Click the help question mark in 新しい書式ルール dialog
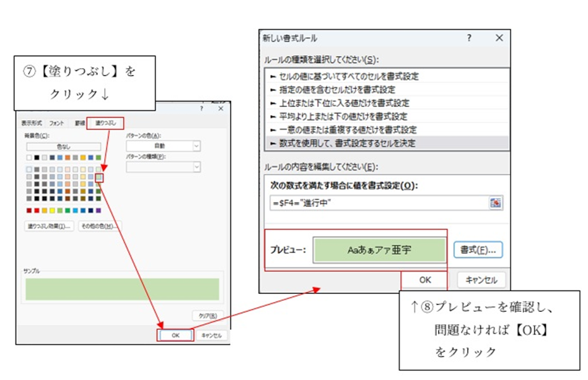Viewport: 588px width, 380px height. pos(469,38)
